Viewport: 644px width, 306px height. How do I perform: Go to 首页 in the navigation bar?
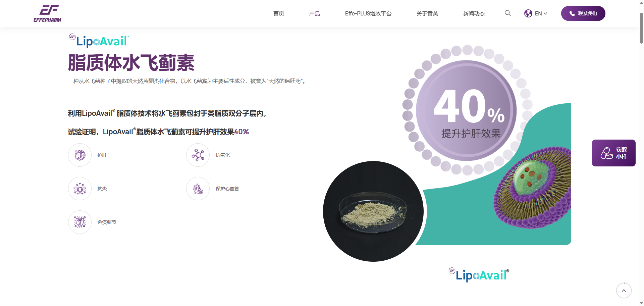pyautogui.click(x=278, y=13)
